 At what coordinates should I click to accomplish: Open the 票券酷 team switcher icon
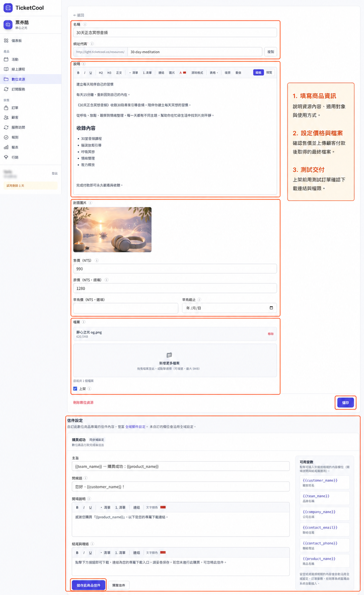(x=8, y=25)
